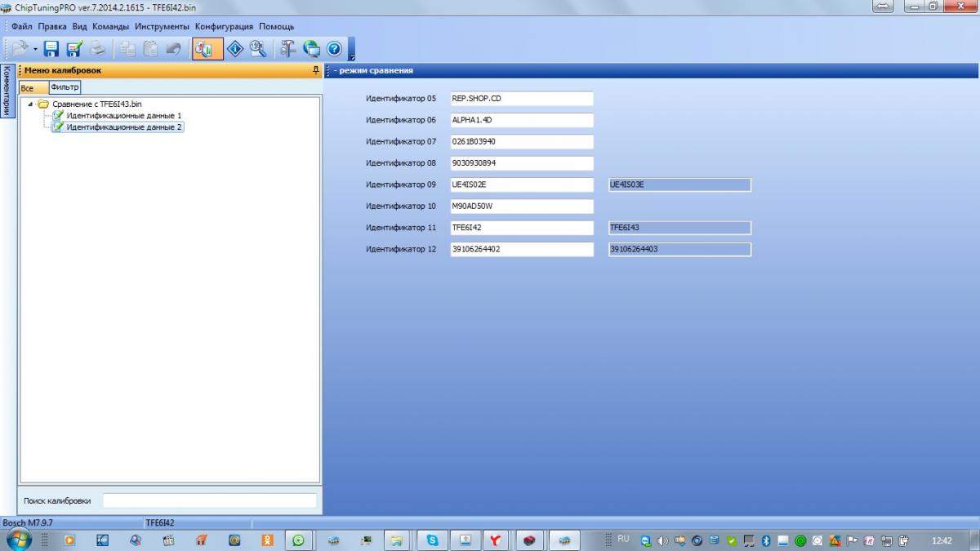
Task: Open the orange media player taskbar icon
Action: pyautogui.click(x=69, y=540)
